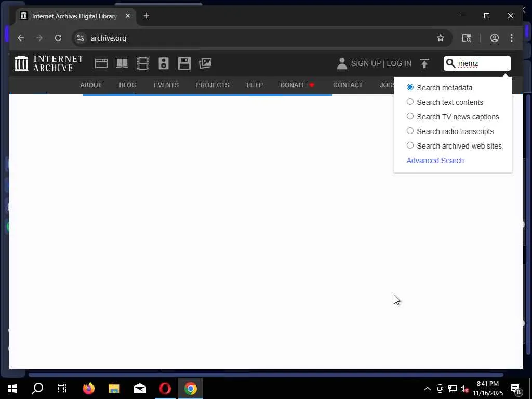Open Chrome profile icon
The width and height of the screenshot is (532, 399).
[x=495, y=38]
